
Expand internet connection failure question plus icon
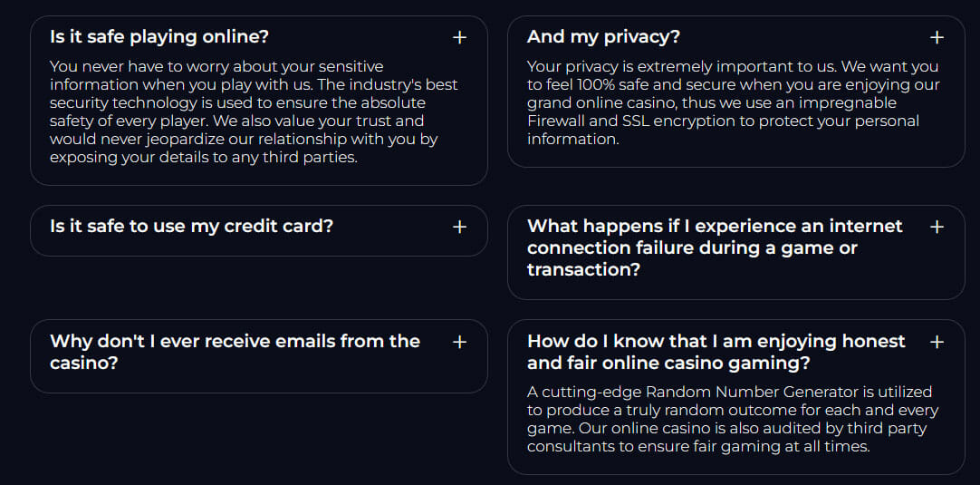(937, 227)
